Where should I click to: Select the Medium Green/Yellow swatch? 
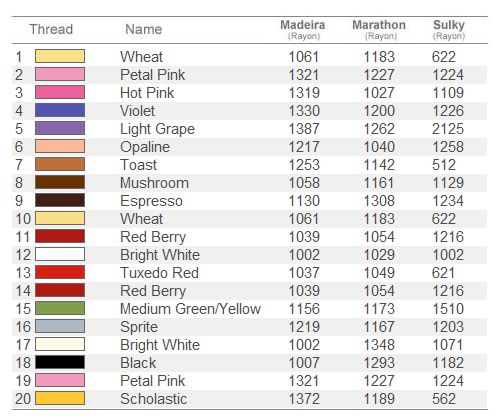[x=60, y=308]
